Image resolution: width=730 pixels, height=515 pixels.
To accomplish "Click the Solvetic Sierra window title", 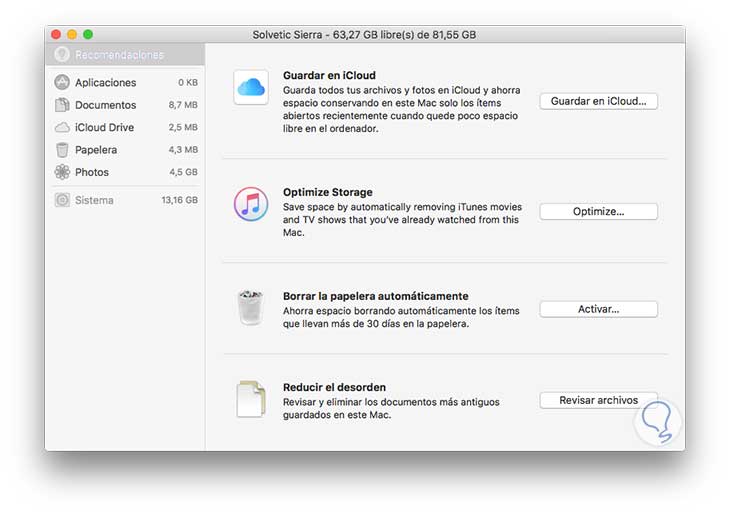I will point(364,34).
